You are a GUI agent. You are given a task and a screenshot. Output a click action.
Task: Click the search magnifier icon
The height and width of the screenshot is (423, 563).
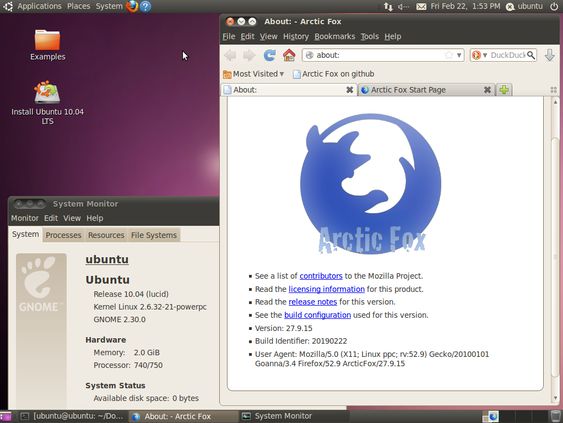531,55
